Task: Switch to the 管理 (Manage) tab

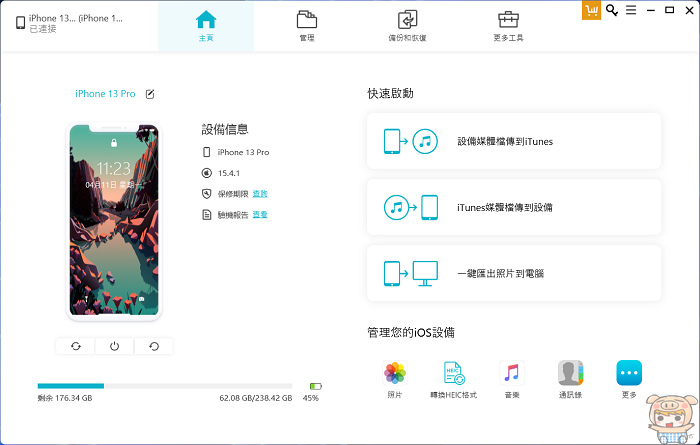Action: (x=306, y=25)
